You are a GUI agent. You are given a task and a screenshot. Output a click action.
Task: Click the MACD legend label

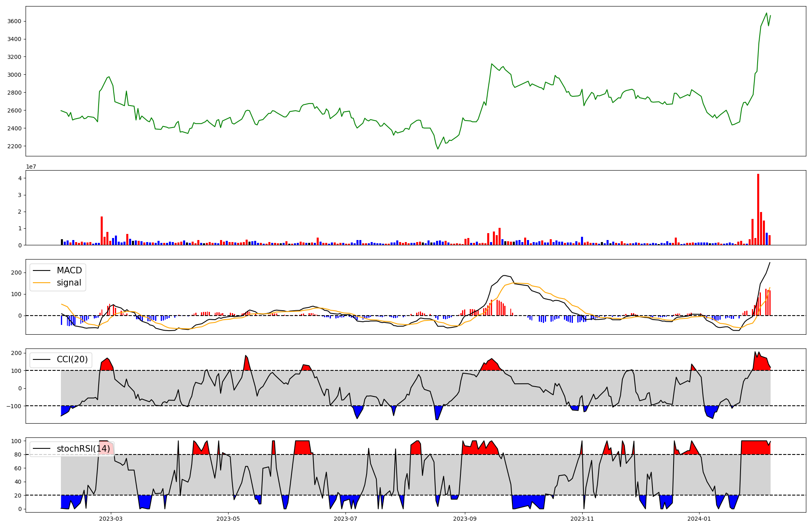click(x=69, y=270)
